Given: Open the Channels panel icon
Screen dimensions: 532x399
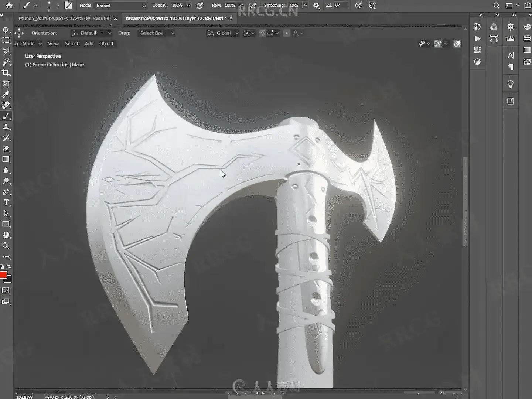Looking at the screenshot, I should [494, 27].
